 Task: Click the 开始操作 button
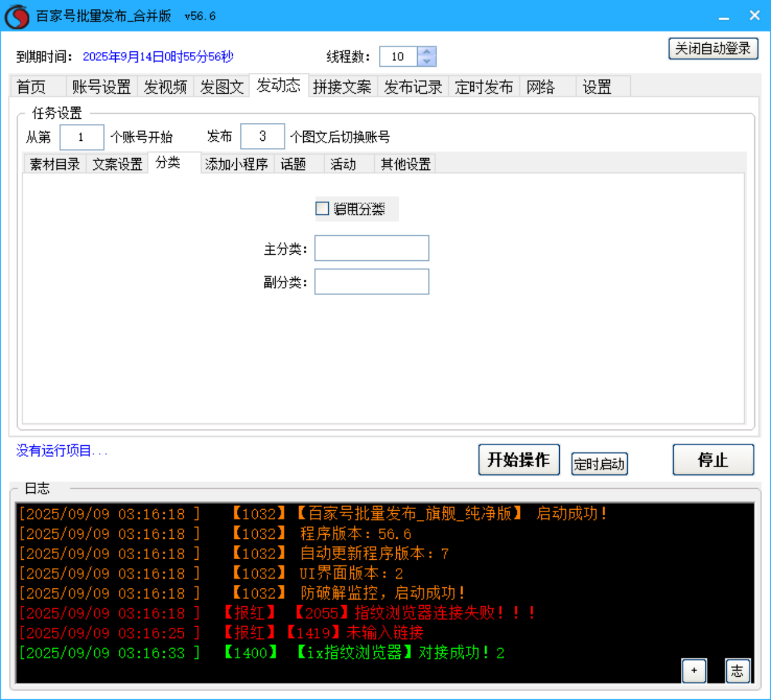click(x=519, y=460)
